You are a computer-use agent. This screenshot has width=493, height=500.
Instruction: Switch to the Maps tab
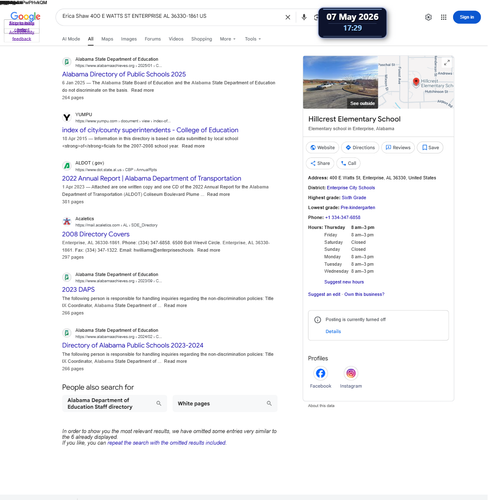point(108,39)
